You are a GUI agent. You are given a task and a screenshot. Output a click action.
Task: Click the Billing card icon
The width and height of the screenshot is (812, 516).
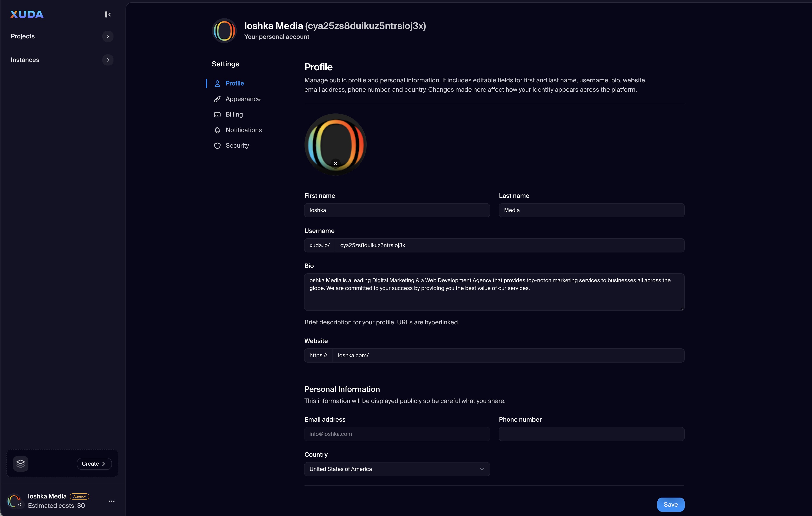click(217, 115)
